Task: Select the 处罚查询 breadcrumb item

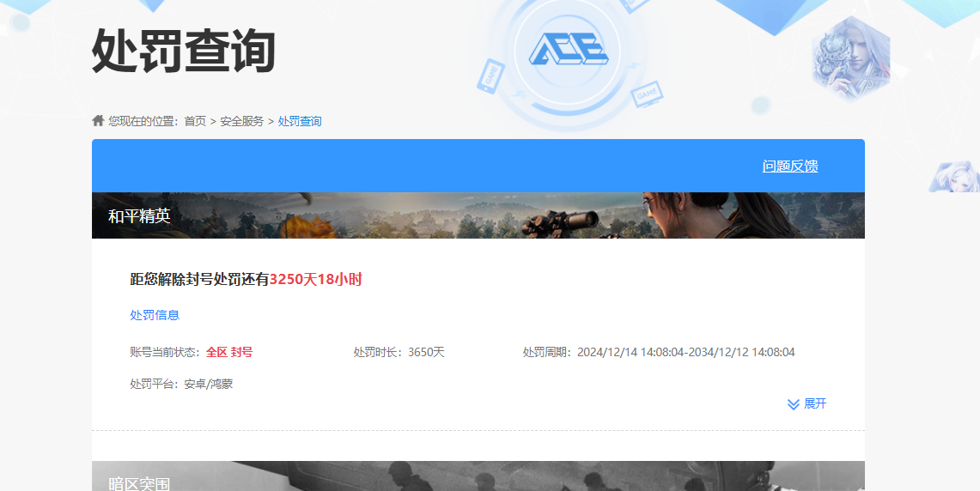Action: [300, 122]
